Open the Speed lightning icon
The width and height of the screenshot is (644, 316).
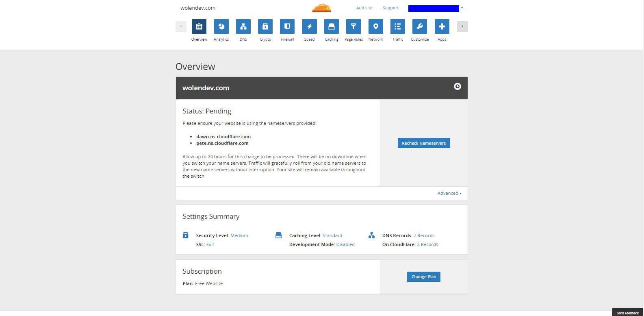click(x=309, y=26)
